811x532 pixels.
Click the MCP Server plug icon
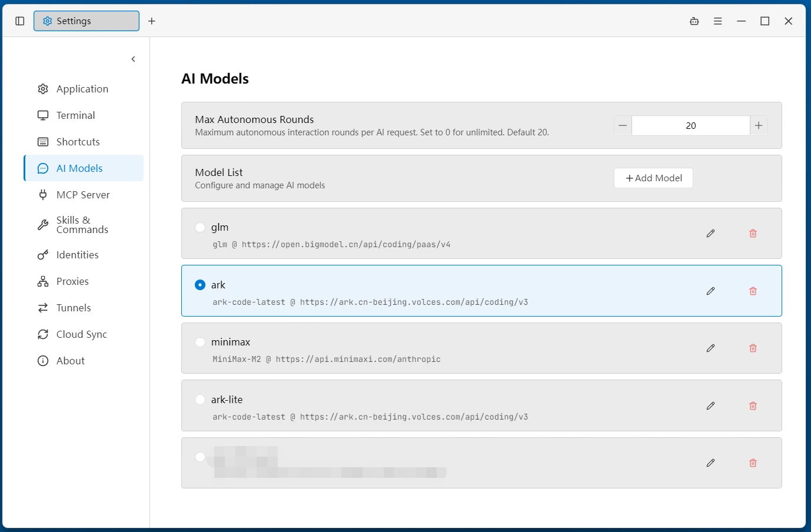(43, 195)
